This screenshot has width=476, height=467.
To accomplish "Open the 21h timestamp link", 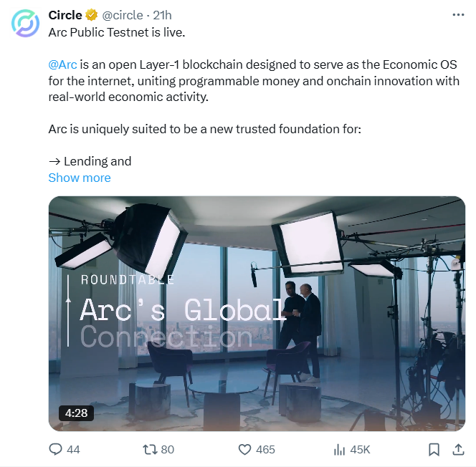I will click(163, 15).
